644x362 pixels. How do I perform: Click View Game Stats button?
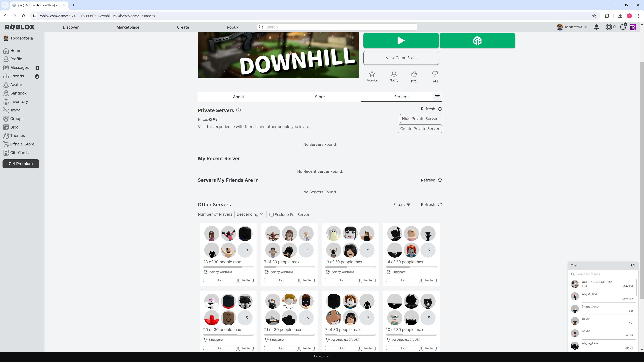[x=401, y=58]
